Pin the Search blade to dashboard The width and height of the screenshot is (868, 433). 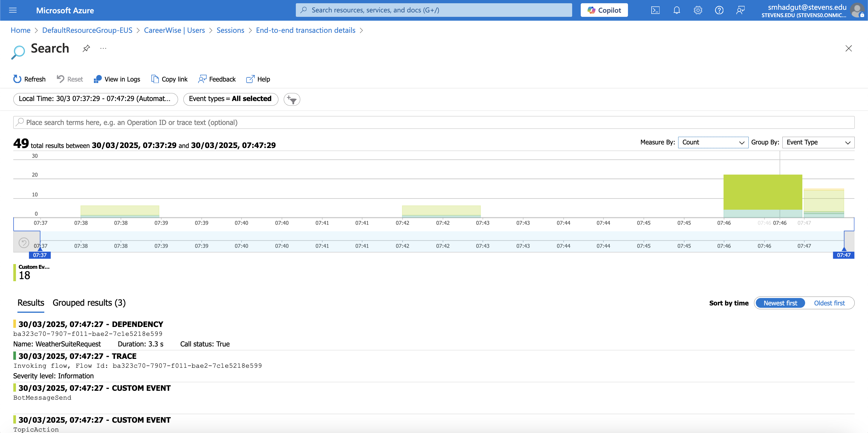86,48
